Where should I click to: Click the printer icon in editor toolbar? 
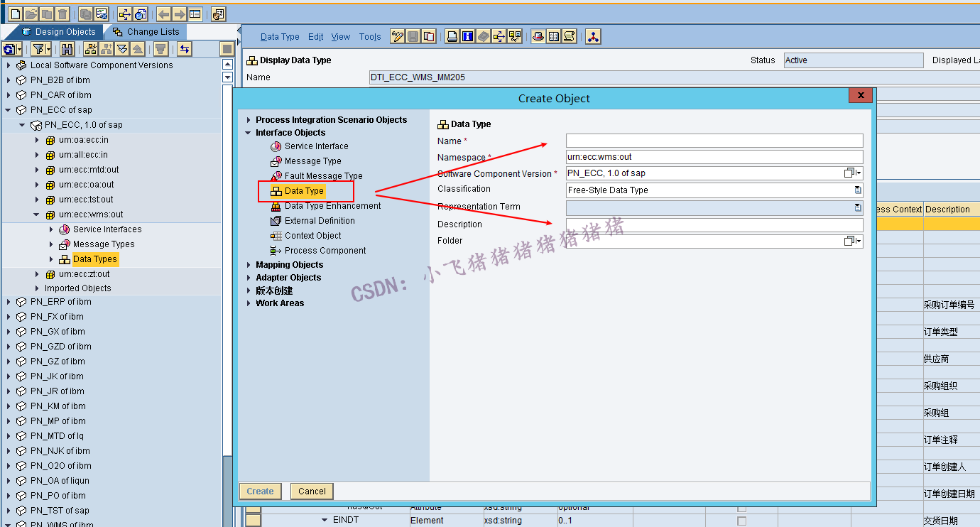[452, 37]
